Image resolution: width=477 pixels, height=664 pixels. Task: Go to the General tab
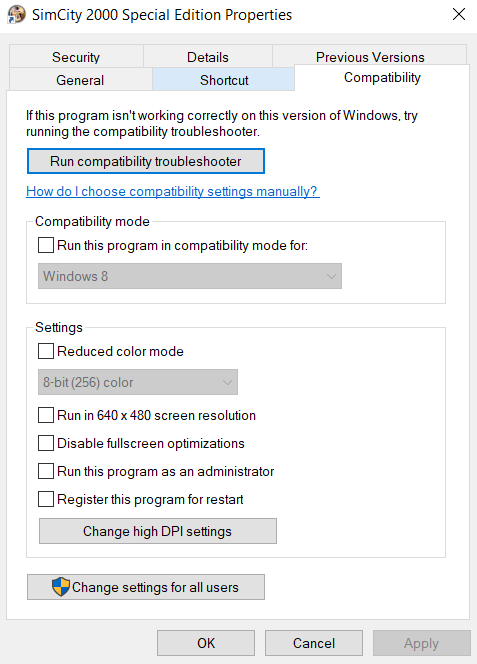(80, 80)
